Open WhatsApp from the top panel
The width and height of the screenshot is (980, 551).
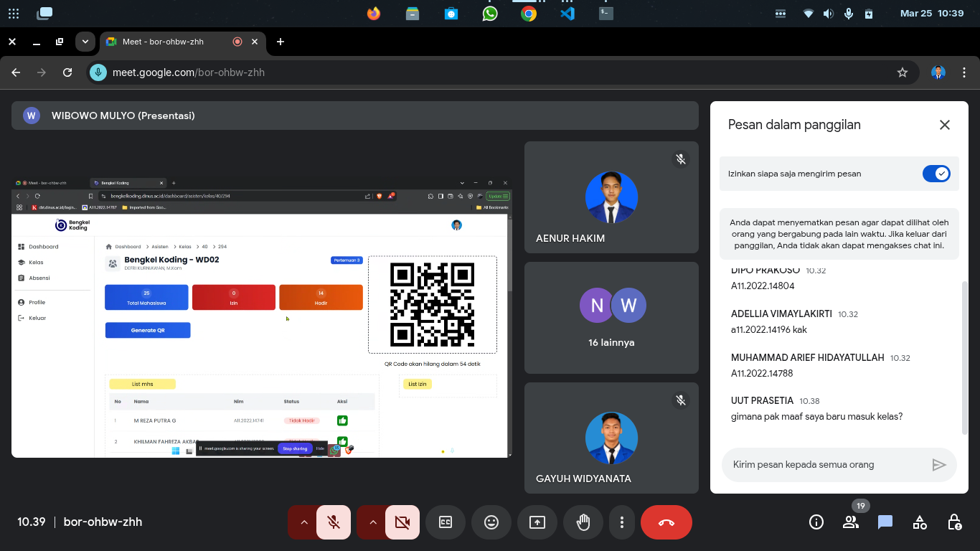pos(490,14)
